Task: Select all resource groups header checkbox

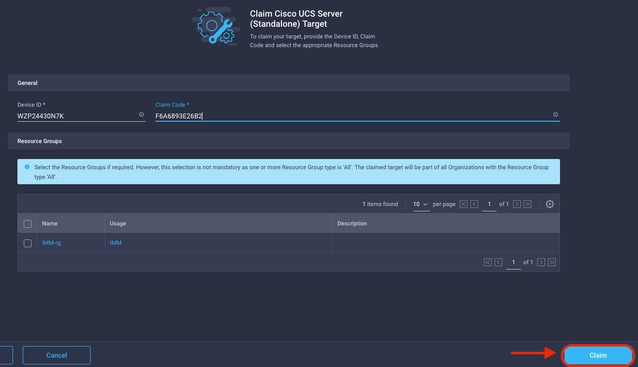Action: 27,224
